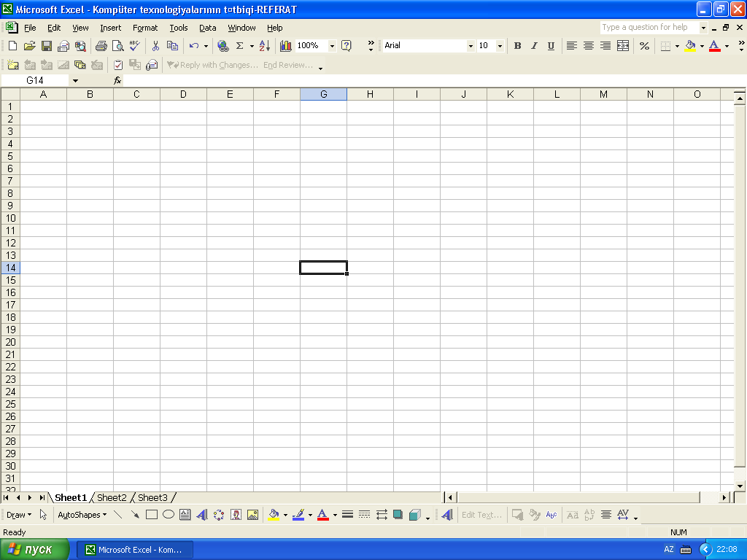Click the Insert Function fx button

coord(117,80)
